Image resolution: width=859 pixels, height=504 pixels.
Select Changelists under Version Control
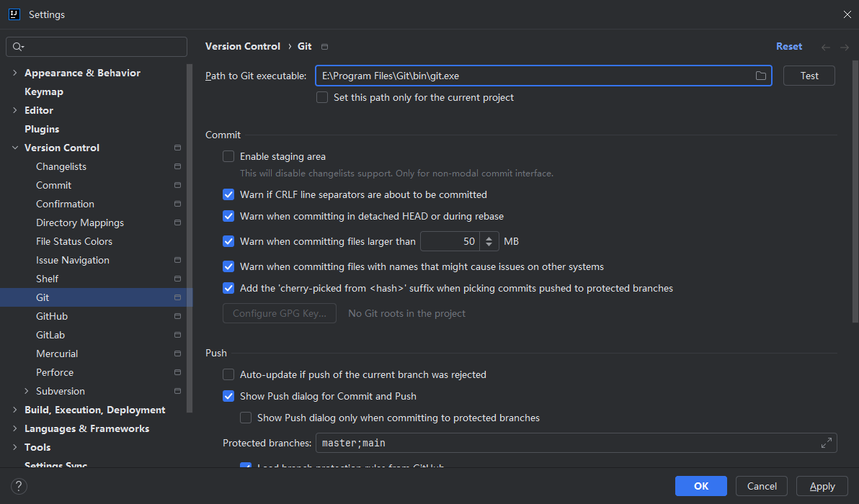(61, 166)
